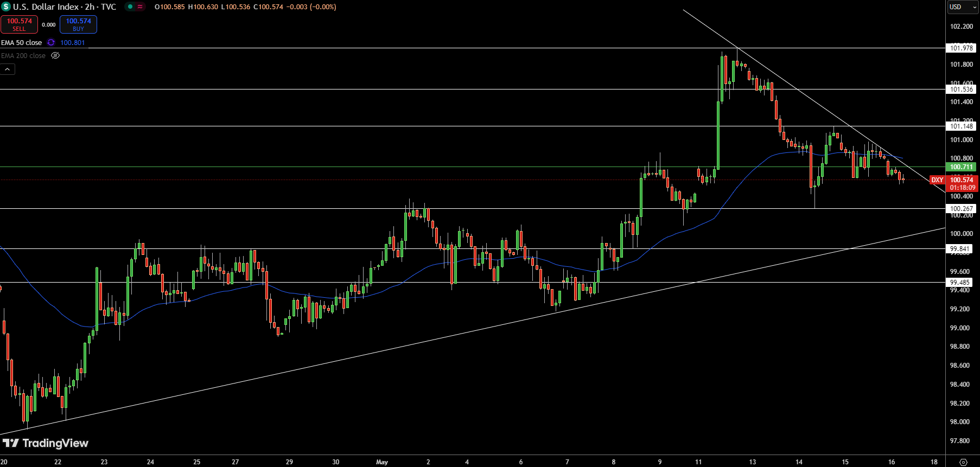Click the low price value L100.536
Screen dimensions: 980x467
pos(236,7)
